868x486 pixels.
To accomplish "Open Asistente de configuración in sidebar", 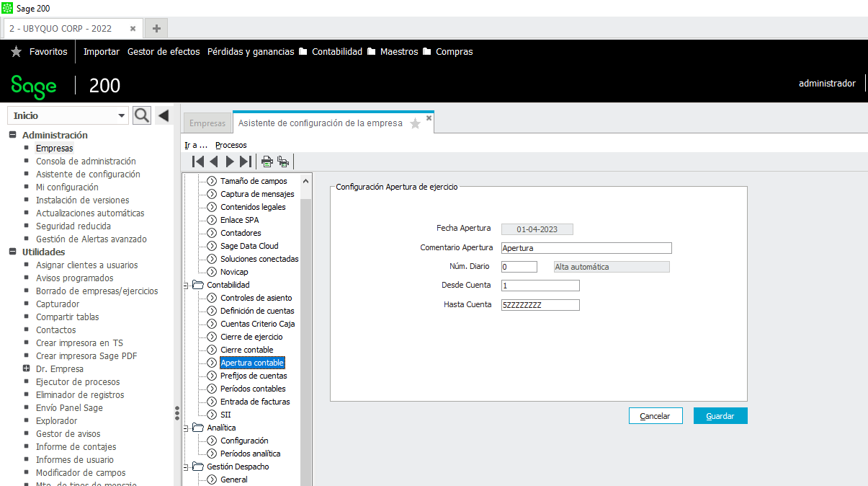I will click(88, 174).
